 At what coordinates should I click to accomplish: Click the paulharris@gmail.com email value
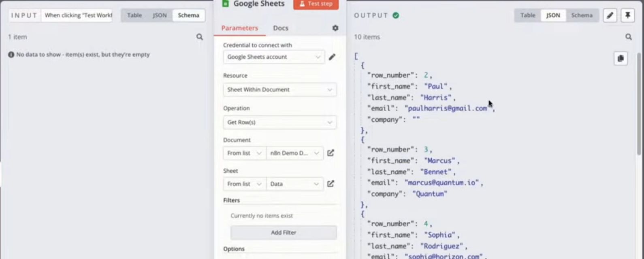pyautogui.click(x=448, y=108)
